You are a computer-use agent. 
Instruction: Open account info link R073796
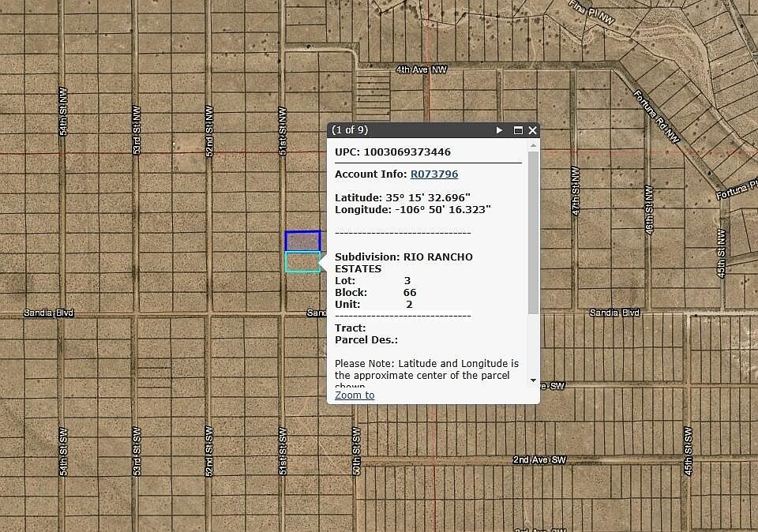(x=433, y=174)
